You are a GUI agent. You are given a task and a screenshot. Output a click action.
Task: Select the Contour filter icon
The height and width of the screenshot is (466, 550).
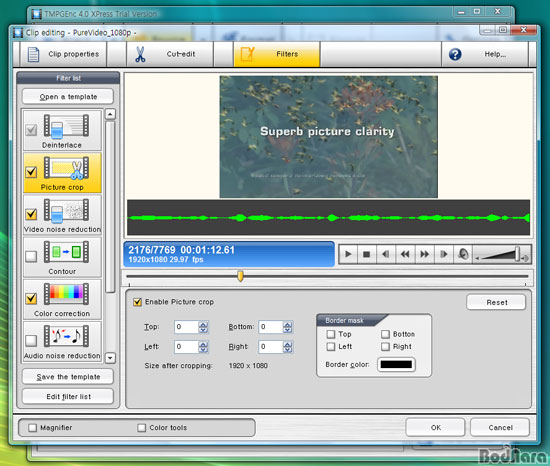pyautogui.click(x=66, y=252)
